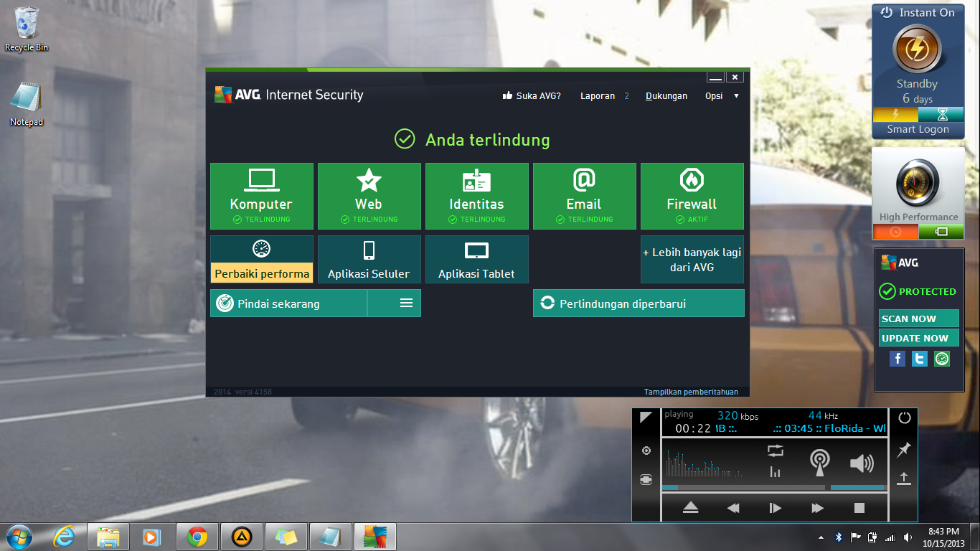Open the Laporan menu

click(x=598, y=95)
